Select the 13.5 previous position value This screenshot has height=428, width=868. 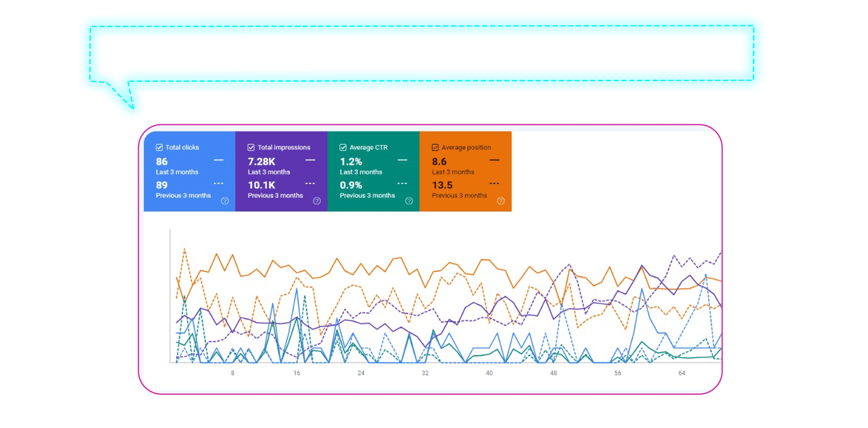[x=442, y=185]
